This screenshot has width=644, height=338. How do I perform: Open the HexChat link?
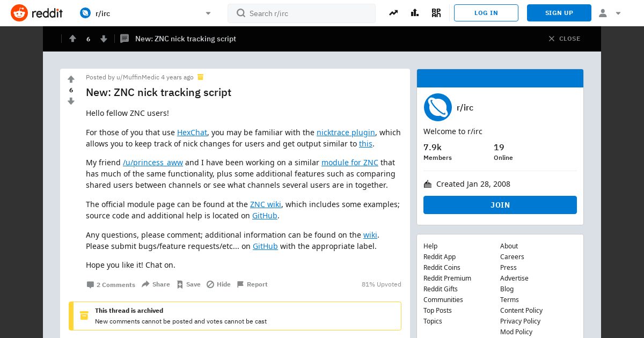click(x=192, y=133)
